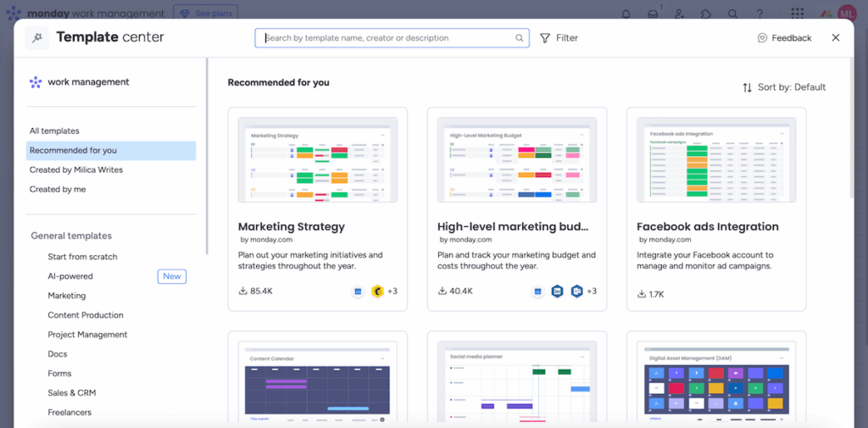The width and height of the screenshot is (868, 428).
Task: Open the Sort by: Default dropdown
Action: point(784,87)
